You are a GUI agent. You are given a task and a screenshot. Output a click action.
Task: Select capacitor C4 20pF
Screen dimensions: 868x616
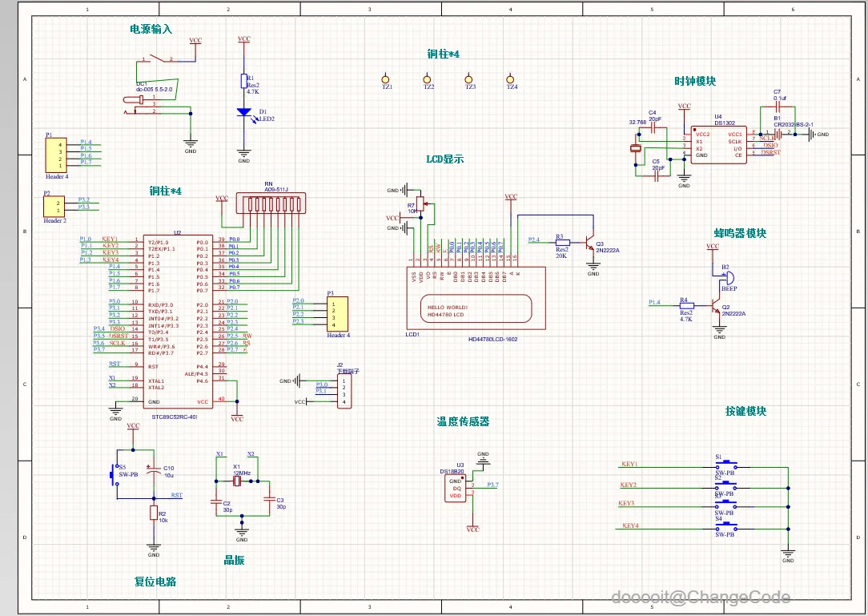pos(653,128)
